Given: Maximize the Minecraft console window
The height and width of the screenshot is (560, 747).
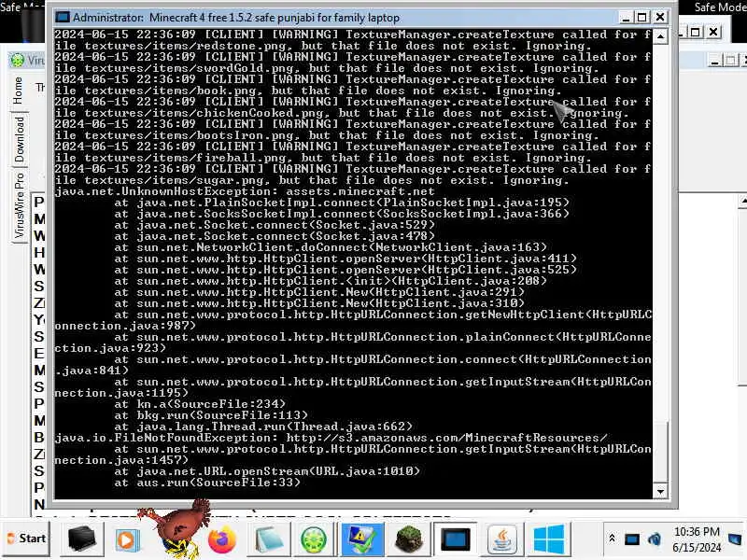Looking at the screenshot, I should (x=642, y=18).
